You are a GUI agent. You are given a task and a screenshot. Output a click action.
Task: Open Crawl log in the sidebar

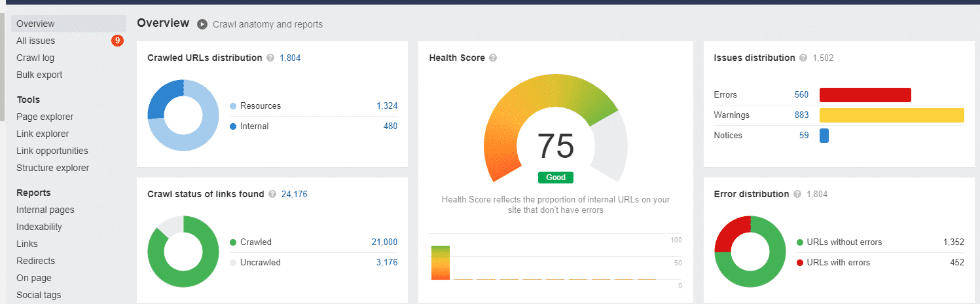pos(35,58)
